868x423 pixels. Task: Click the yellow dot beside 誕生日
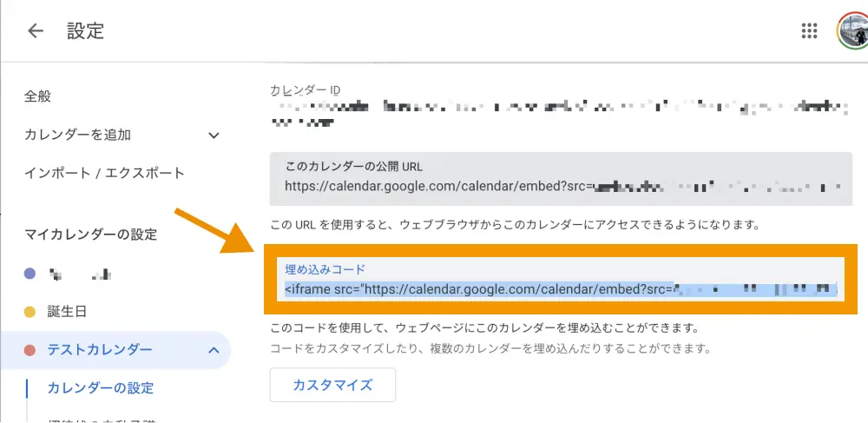click(30, 311)
